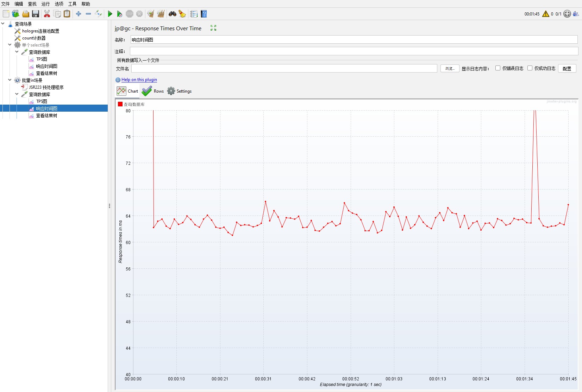Screen dimensions: 582x392
Task: Shutdown test threads gracefully
Action: coord(139,14)
